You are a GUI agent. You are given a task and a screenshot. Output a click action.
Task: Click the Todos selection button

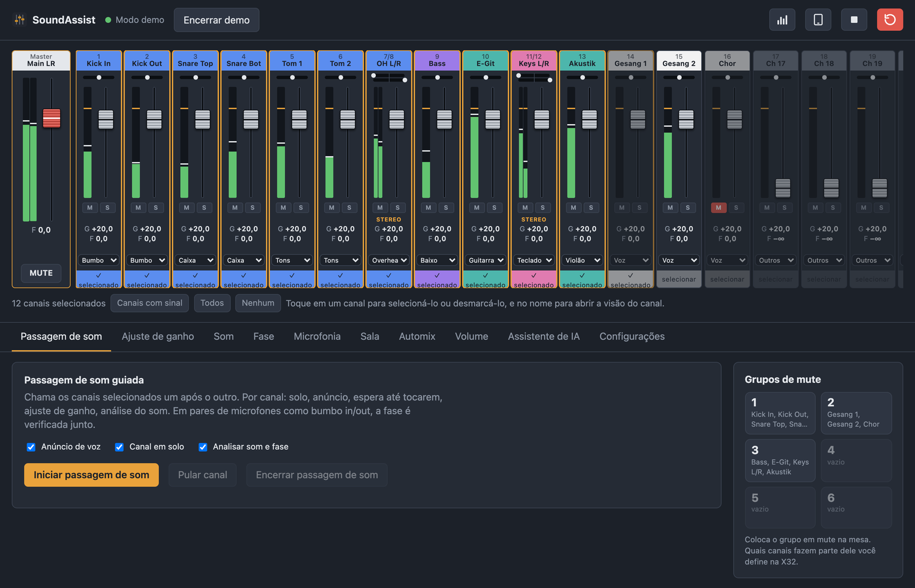coord(212,303)
